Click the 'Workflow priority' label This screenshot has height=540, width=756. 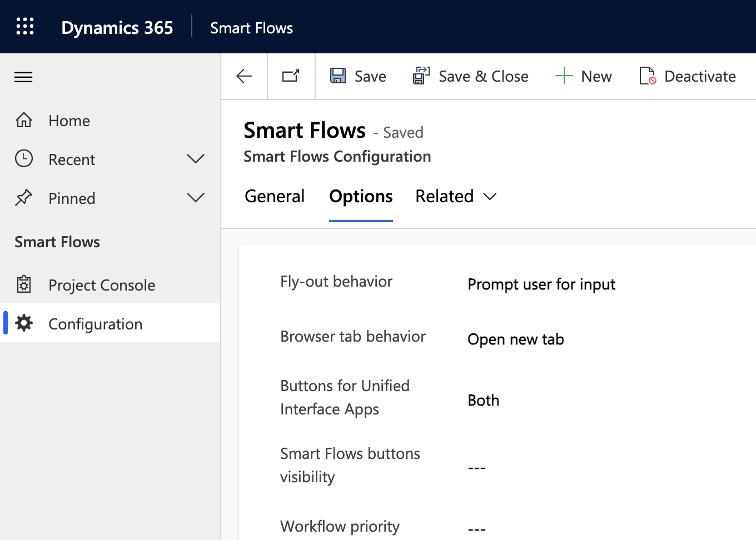pyautogui.click(x=340, y=526)
